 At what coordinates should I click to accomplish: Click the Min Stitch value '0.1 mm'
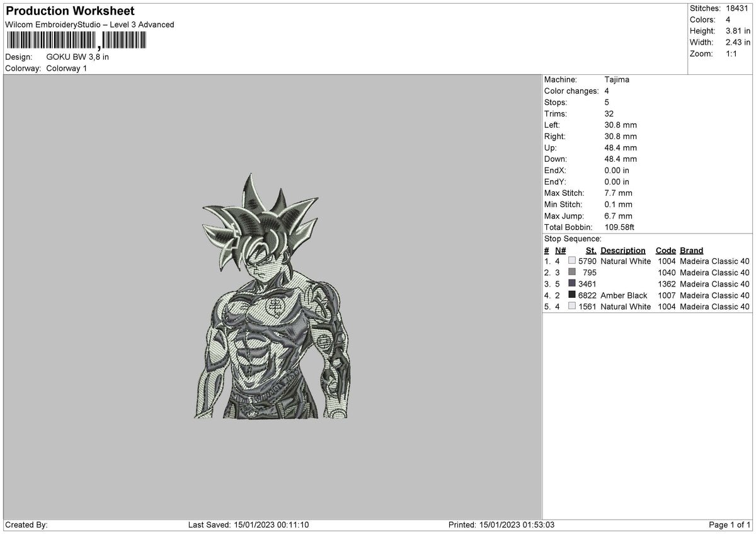click(x=618, y=205)
